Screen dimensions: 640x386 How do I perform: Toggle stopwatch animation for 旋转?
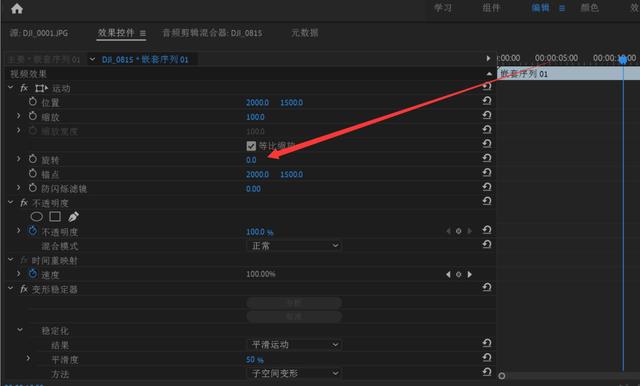[x=33, y=159]
